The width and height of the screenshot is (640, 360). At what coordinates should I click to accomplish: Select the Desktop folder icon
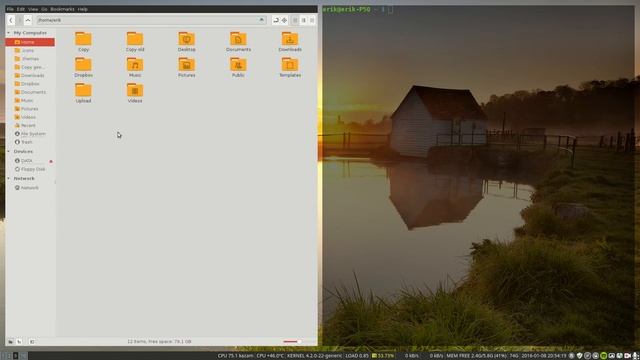click(187, 39)
